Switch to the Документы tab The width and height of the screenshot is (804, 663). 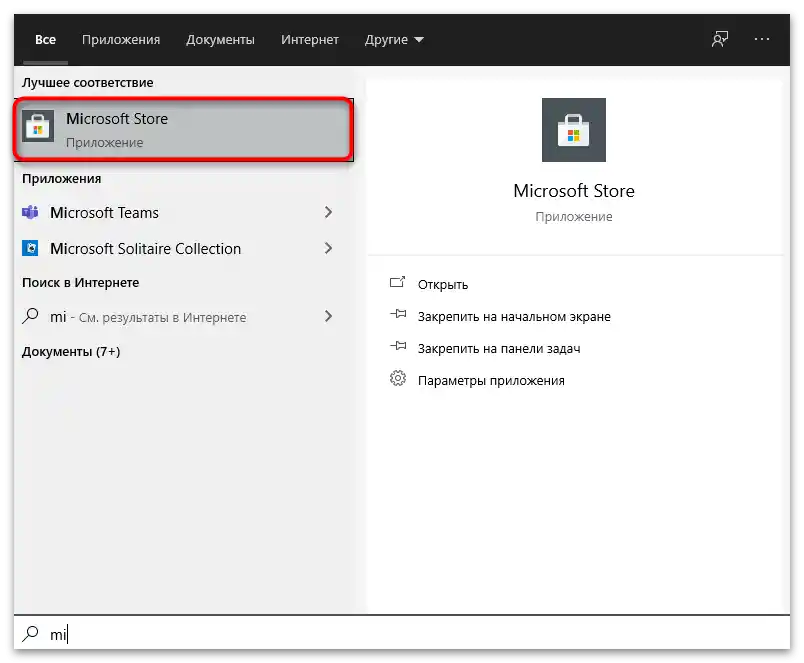[x=220, y=39]
